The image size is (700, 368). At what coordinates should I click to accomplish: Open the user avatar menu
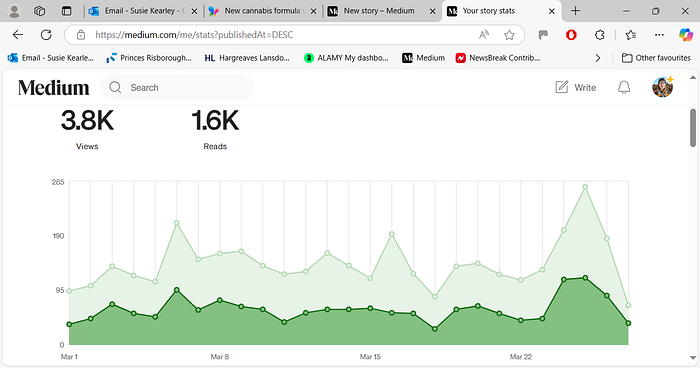click(662, 87)
